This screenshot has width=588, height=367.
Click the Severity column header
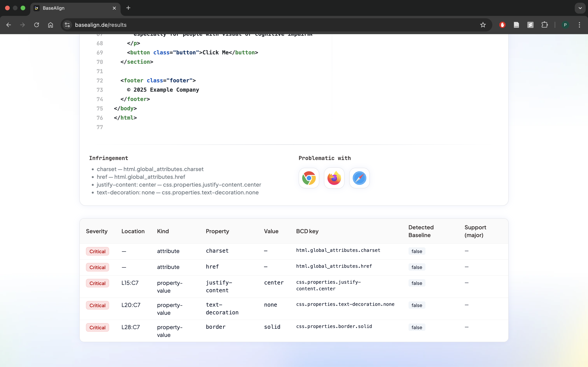97,231
